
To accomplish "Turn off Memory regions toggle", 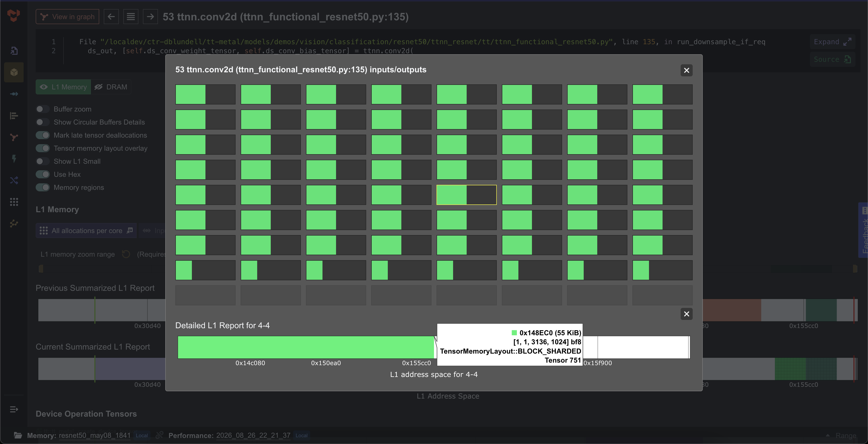I will (42, 187).
